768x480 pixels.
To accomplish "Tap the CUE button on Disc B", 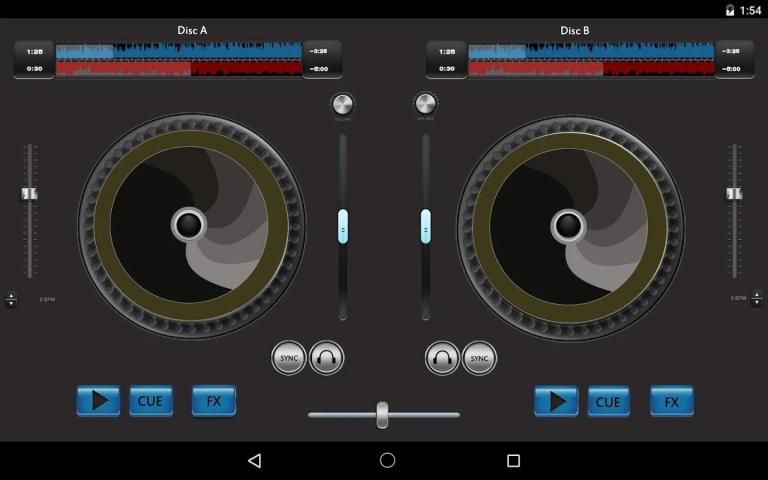I will click(608, 402).
